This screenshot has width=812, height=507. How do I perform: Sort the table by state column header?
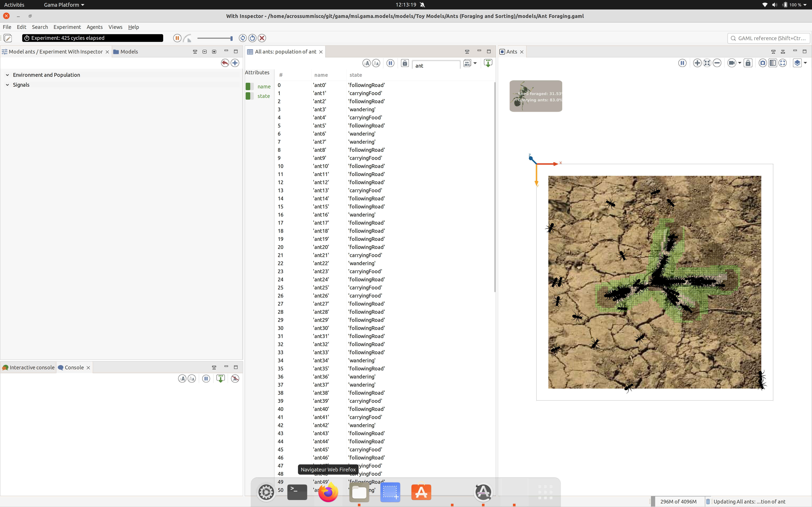pyautogui.click(x=355, y=75)
